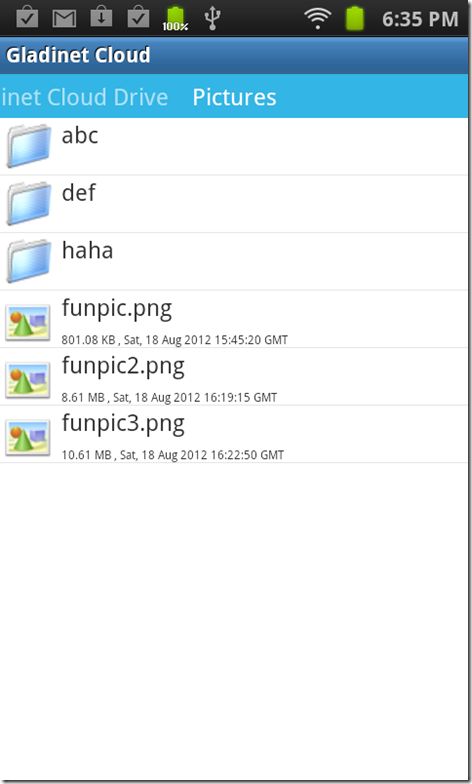This screenshot has height=784, width=472.
Task: Tap the Gmail envelope notification icon
Action: (64, 18)
